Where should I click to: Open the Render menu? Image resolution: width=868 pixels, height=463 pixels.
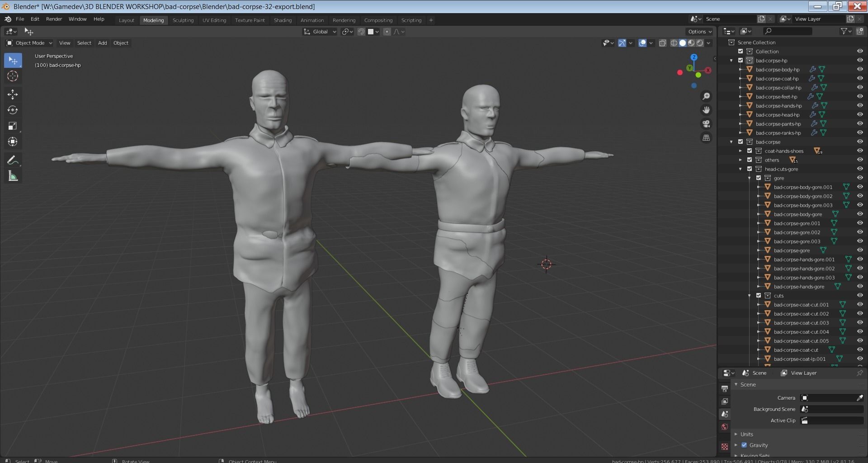(x=54, y=19)
